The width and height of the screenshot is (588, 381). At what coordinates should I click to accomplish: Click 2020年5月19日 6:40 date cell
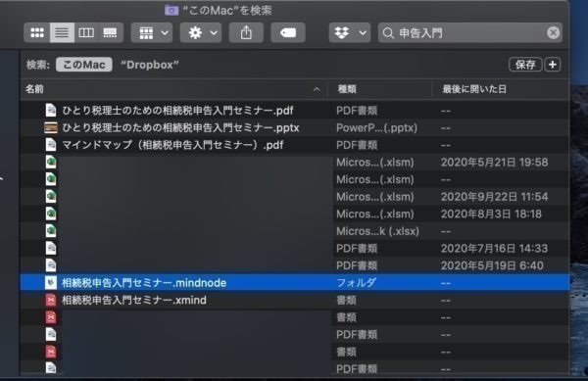coord(492,265)
